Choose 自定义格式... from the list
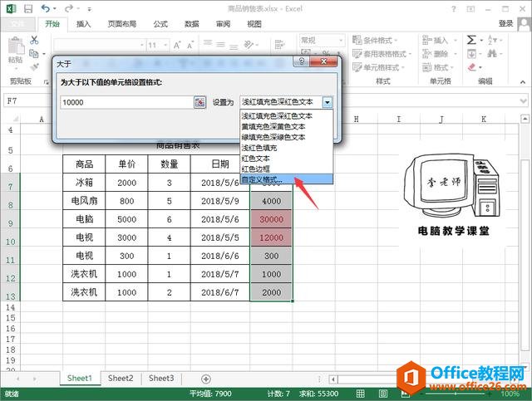 286,179
